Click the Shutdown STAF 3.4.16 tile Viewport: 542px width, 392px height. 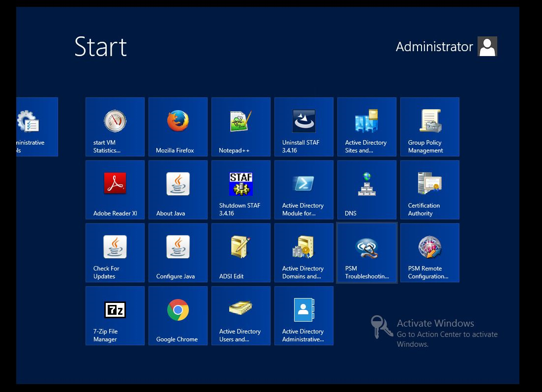coord(241,190)
